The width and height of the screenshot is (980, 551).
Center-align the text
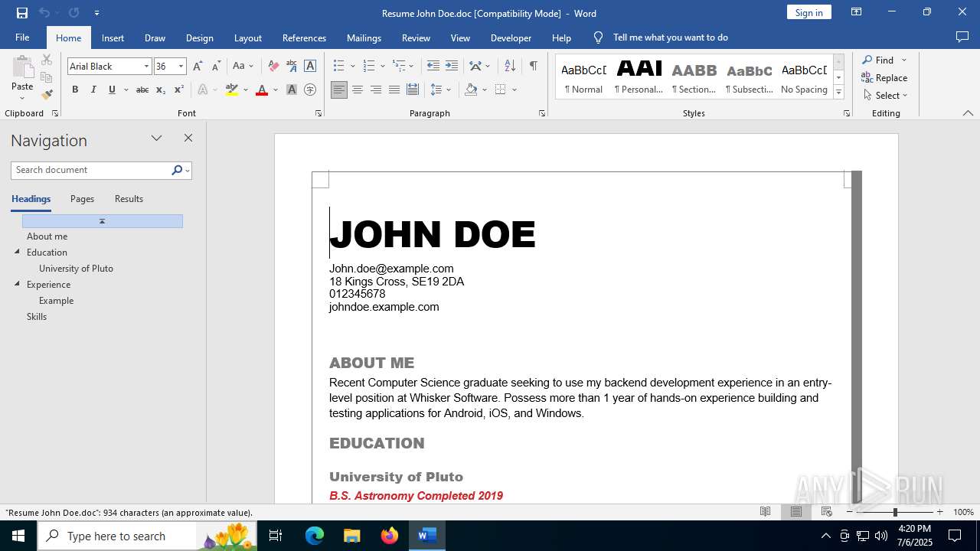tap(358, 90)
